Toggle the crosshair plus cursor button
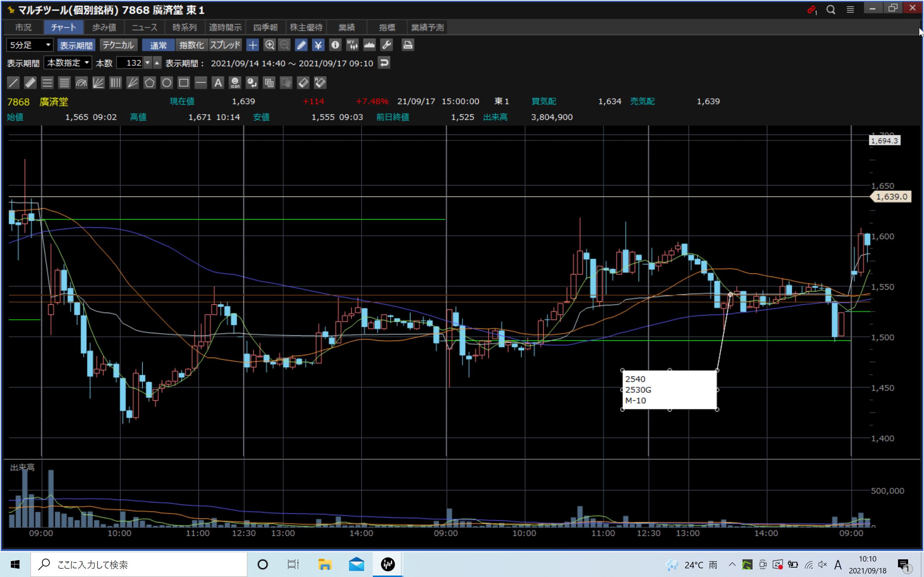The image size is (924, 577). 252,45
